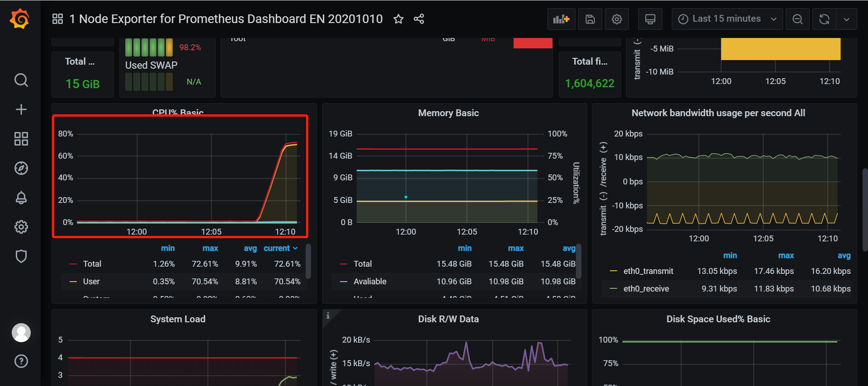Sort CPU legend by current column
Image resolution: width=868 pixels, height=386 pixels.
tap(280, 248)
